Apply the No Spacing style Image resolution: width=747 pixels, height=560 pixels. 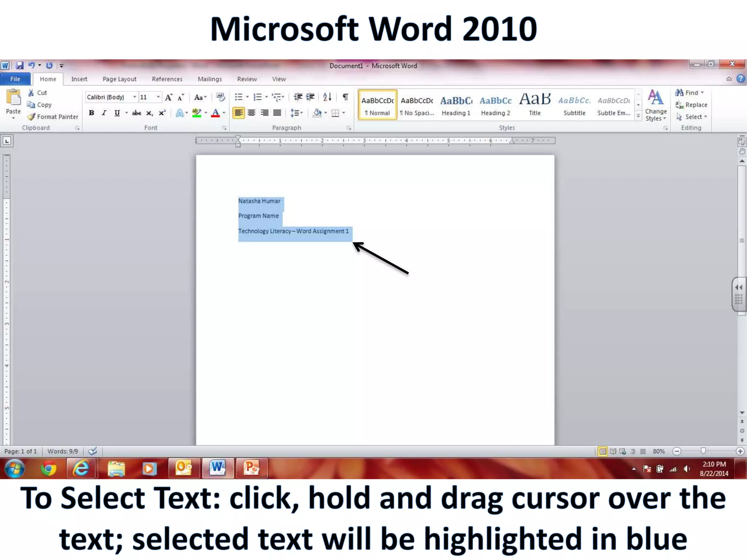pyautogui.click(x=417, y=105)
